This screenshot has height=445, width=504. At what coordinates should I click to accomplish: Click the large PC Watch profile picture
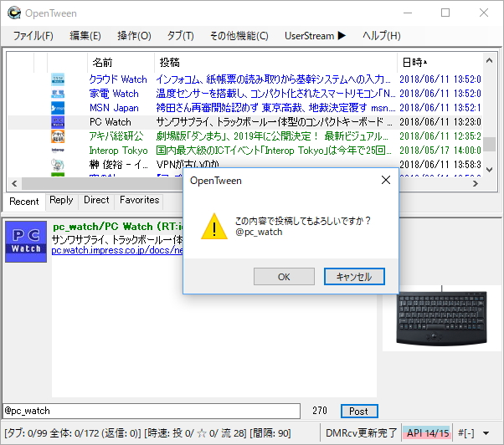tap(26, 242)
